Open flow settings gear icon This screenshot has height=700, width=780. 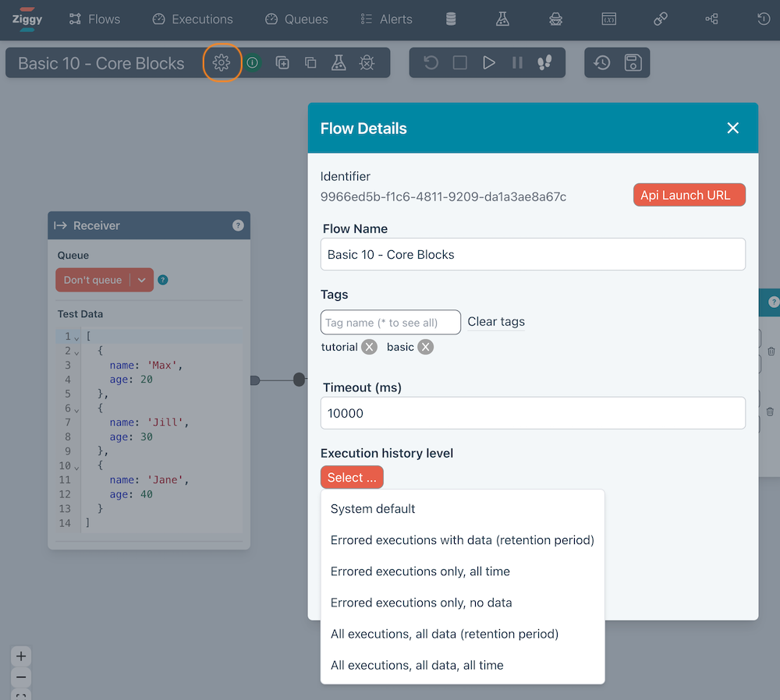pos(222,63)
